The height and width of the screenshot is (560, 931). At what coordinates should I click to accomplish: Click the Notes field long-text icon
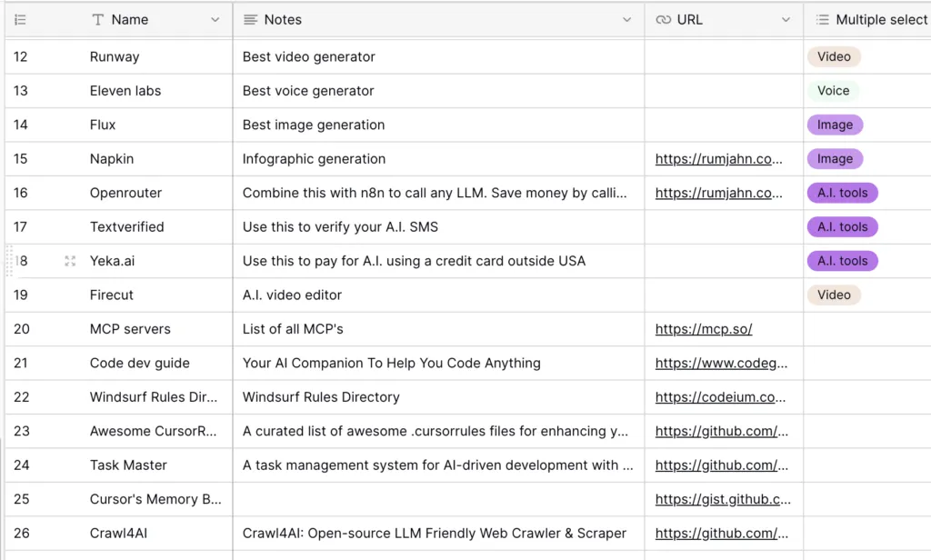tap(250, 19)
